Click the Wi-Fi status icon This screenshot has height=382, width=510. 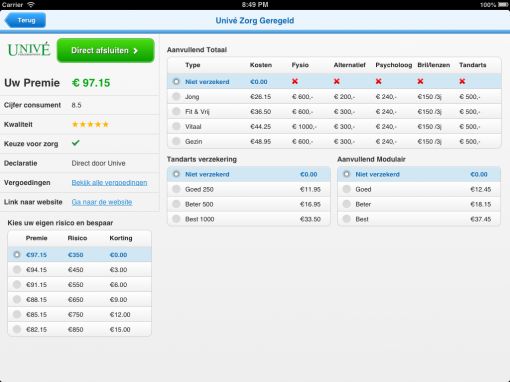pos(31,4)
